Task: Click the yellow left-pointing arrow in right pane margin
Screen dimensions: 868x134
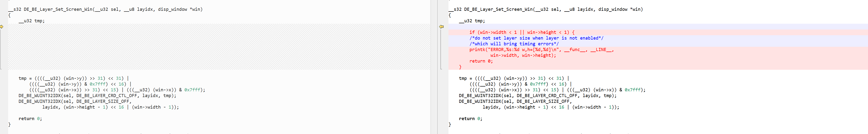Action: click(441, 27)
